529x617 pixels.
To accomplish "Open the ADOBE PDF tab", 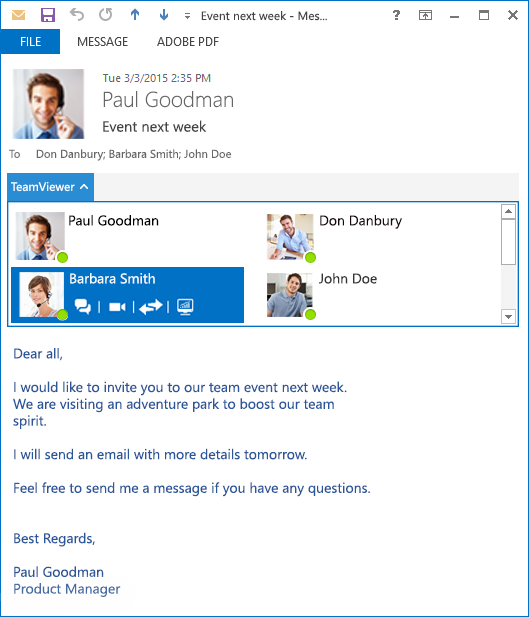I will pyautogui.click(x=188, y=41).
